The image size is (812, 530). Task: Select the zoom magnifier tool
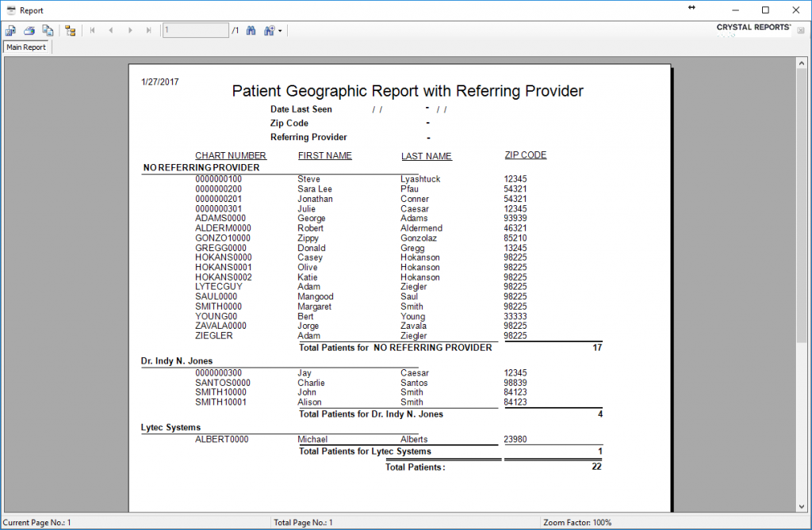click(267, 30)
